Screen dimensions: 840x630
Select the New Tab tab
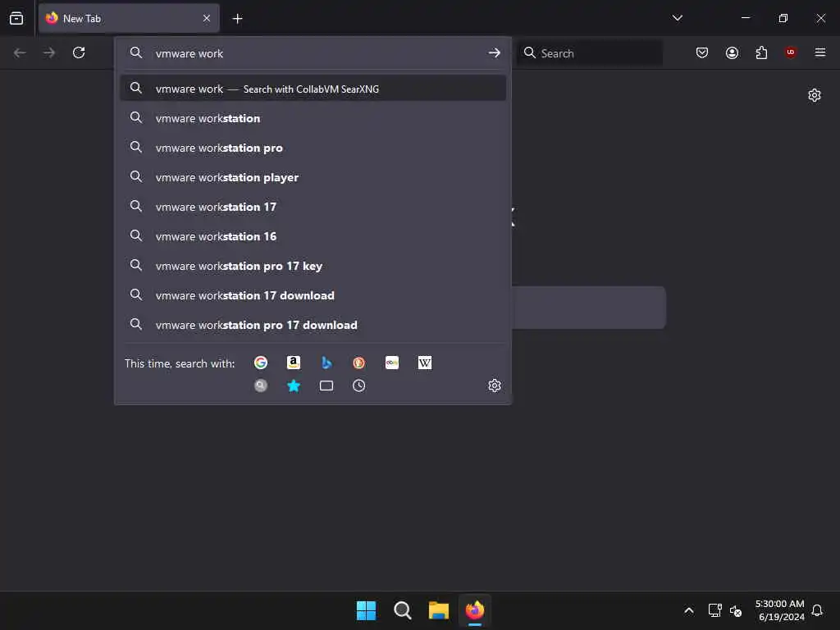(x=129, y=18)
